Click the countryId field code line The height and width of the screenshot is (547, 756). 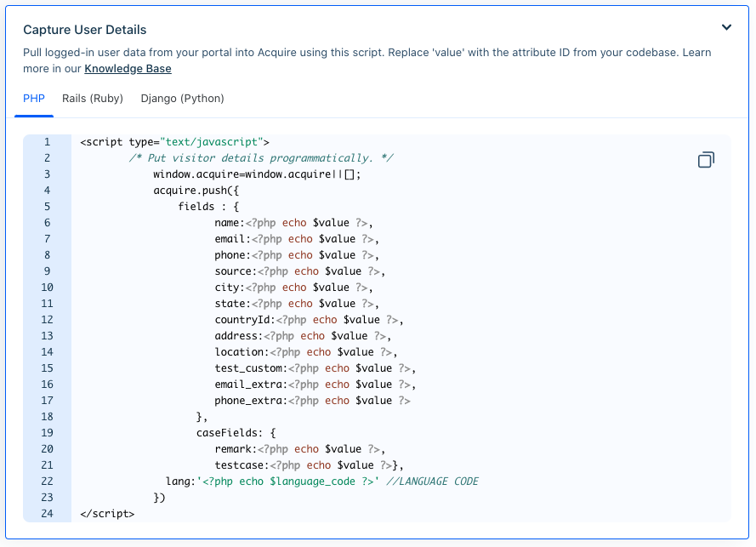(x=309, y=319)
